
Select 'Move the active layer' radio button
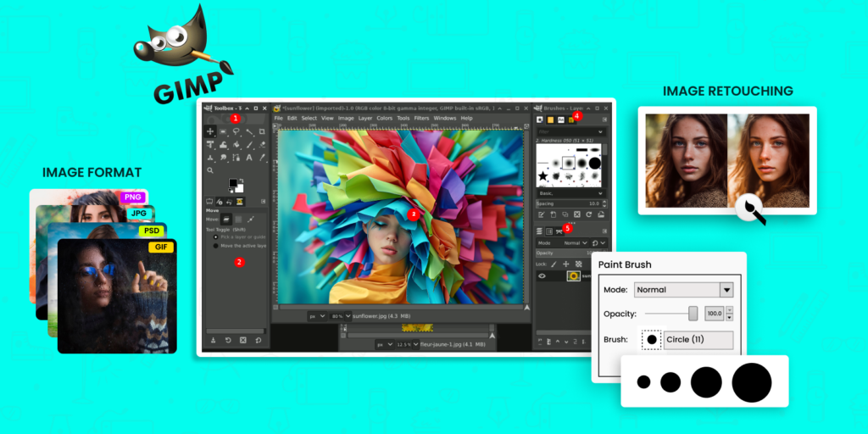[216, 245]
